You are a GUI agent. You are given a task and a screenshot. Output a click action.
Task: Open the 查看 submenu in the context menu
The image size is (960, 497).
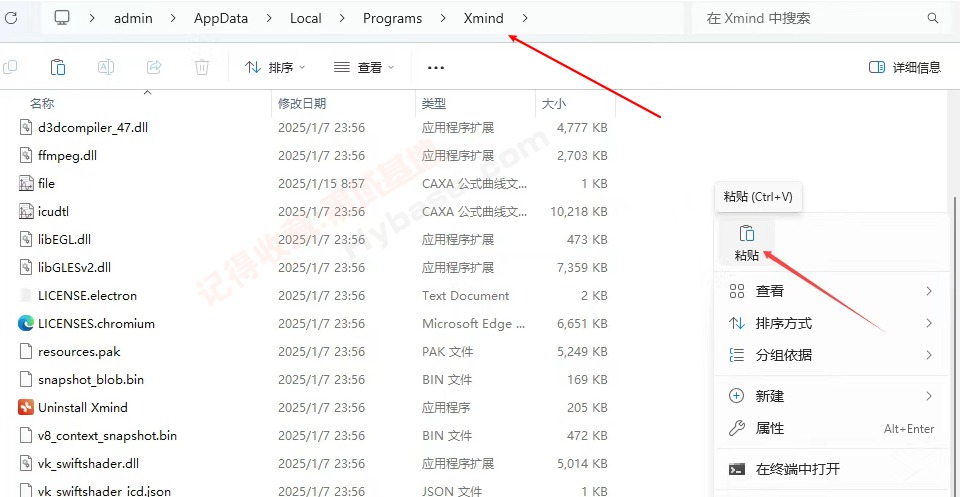[x=831, y=291]
